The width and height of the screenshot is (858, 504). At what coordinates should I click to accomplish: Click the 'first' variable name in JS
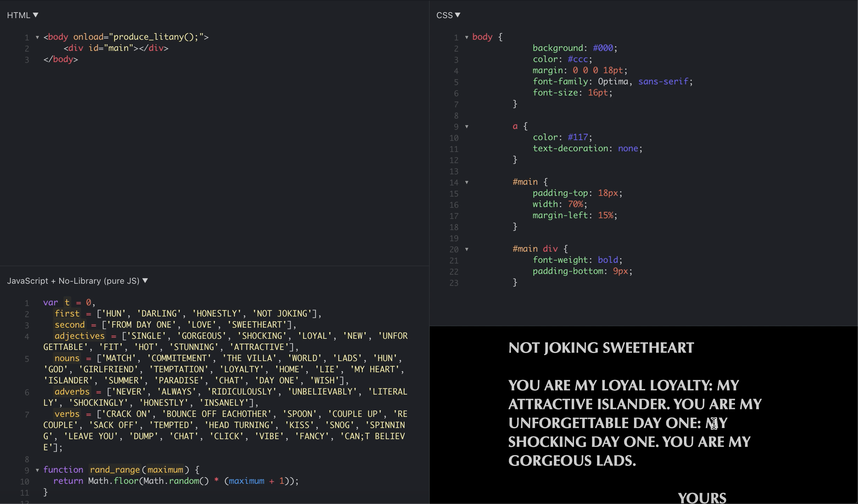tap(67, 313)
